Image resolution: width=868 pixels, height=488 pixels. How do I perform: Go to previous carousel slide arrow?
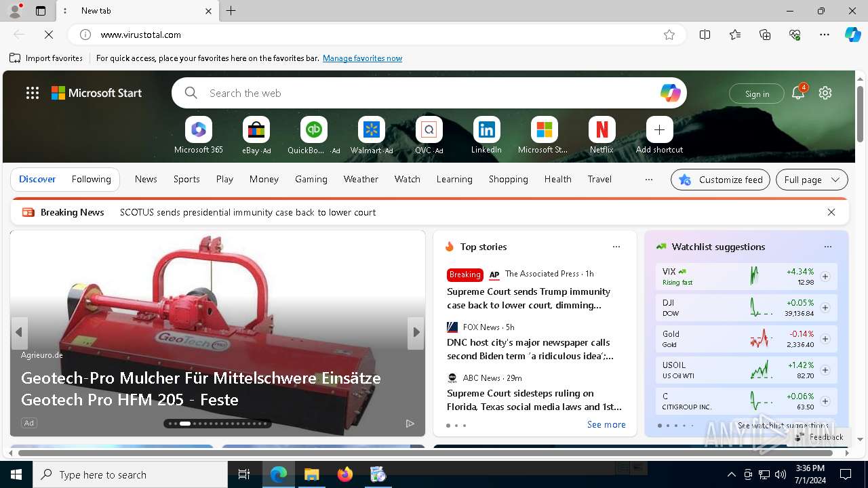point(19,332)
